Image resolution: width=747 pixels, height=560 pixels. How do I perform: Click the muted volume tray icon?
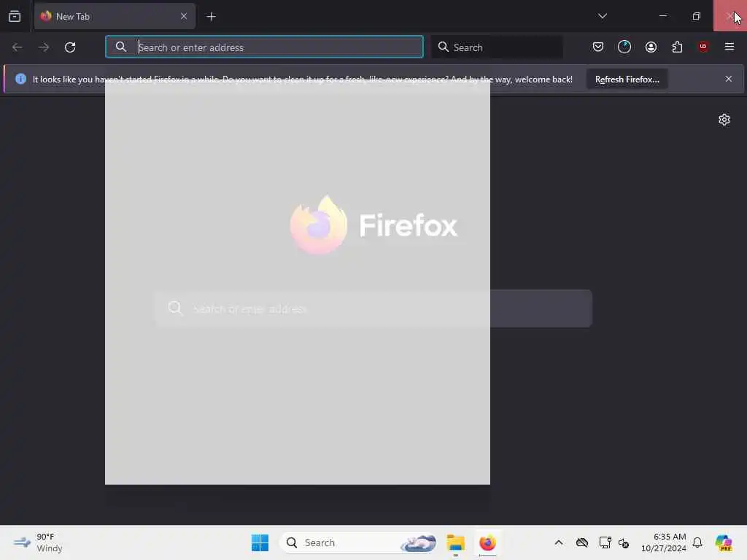(624, 542)
